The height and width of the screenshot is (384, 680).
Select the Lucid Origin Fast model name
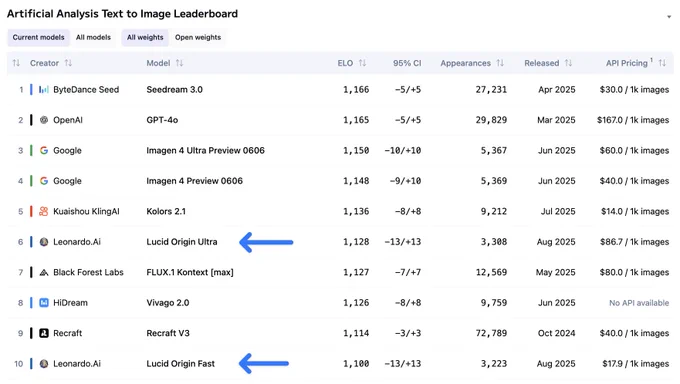coord(180,364)
